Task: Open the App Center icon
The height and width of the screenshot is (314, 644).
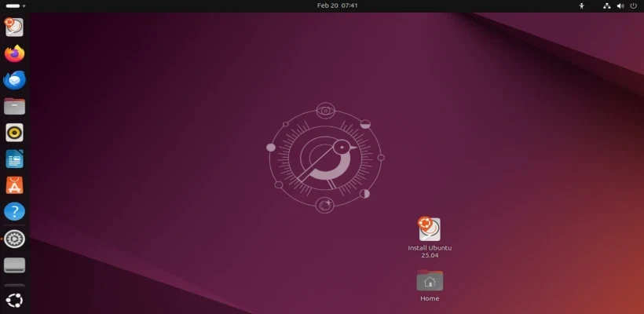Action: click(14, 185)
